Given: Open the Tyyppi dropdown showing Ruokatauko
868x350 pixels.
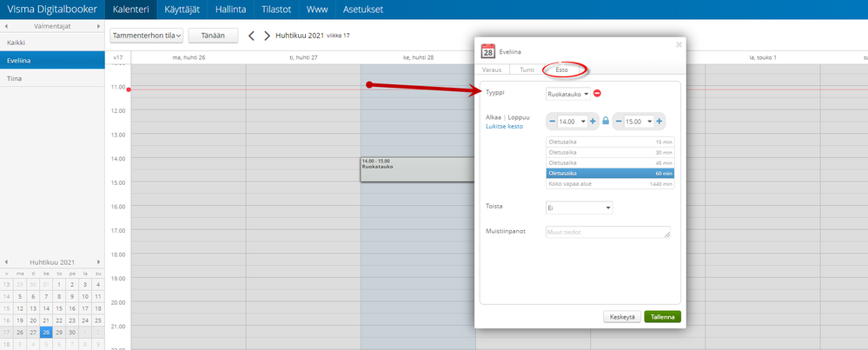Looking at the screenshot, I should tap(567, 94).
